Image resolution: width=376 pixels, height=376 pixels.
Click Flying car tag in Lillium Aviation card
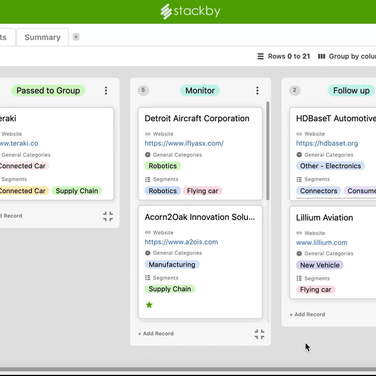coord(315,290)
